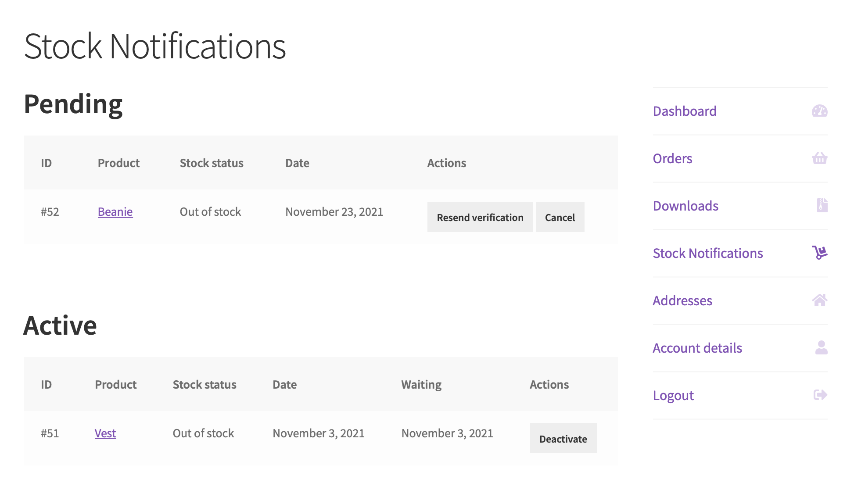This screenshot has height=504, width=854.
Task: Click the Downloads zip file icon
Action: [x=822, y=205]
